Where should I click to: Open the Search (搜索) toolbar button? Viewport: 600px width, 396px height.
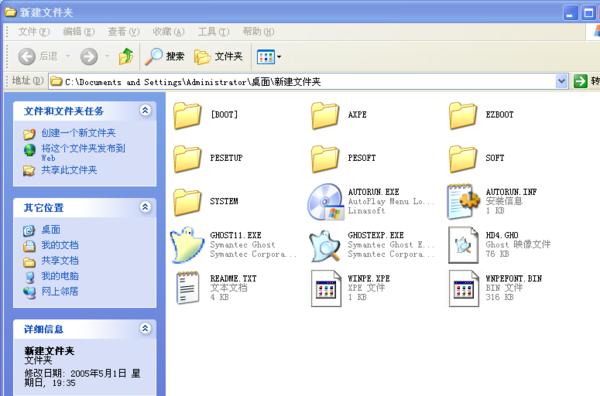[x=165, y=57]
